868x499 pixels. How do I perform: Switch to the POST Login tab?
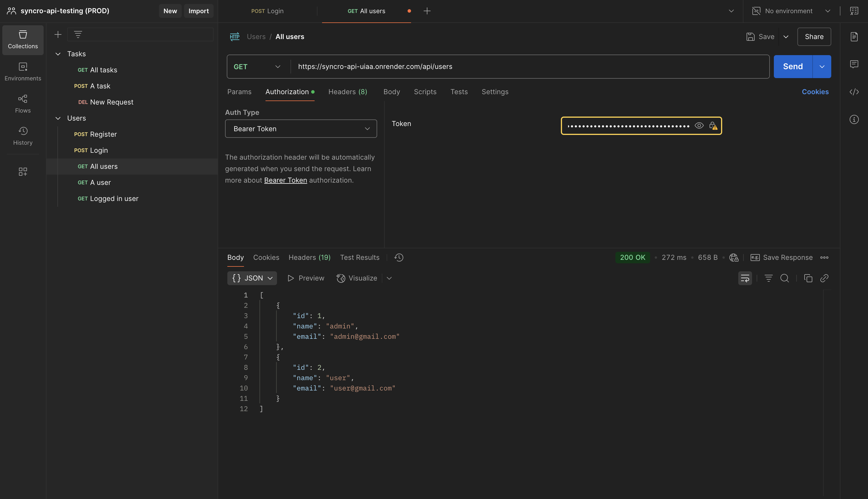[268, 11]
